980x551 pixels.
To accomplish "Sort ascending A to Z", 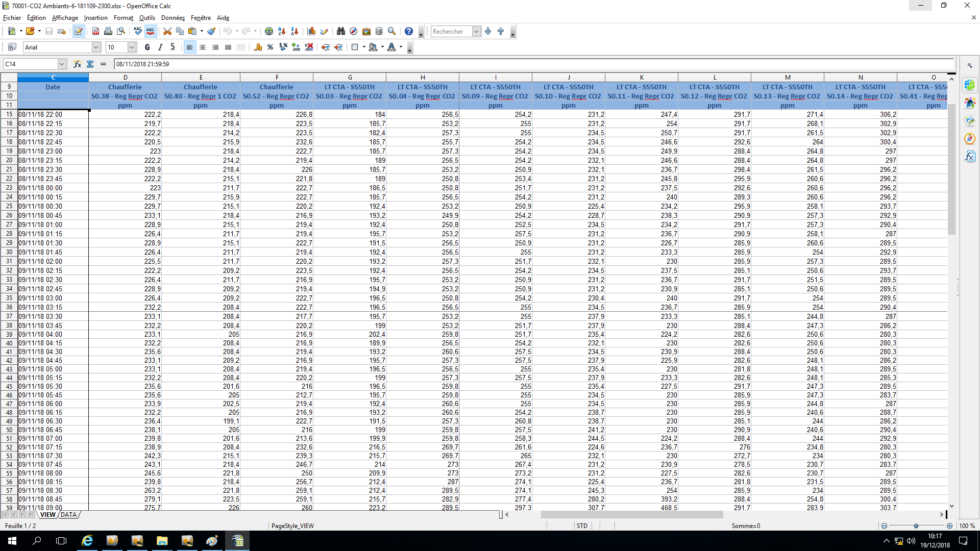I will pos(282,31).
